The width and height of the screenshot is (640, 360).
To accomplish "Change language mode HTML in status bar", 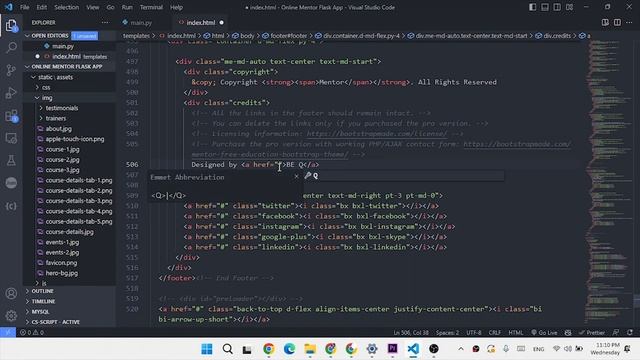I will click(x=516, y=332).
